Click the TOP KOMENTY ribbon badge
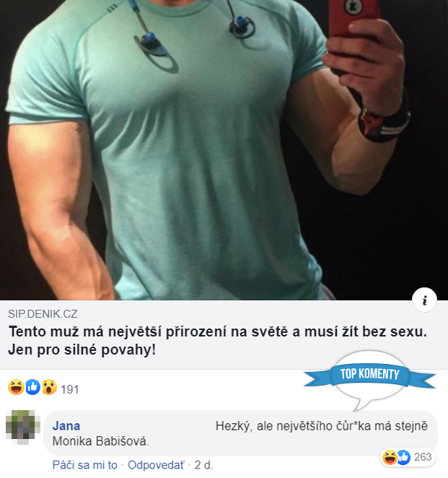This screenshot has height=478, width=448. click(x=369, y=375)
